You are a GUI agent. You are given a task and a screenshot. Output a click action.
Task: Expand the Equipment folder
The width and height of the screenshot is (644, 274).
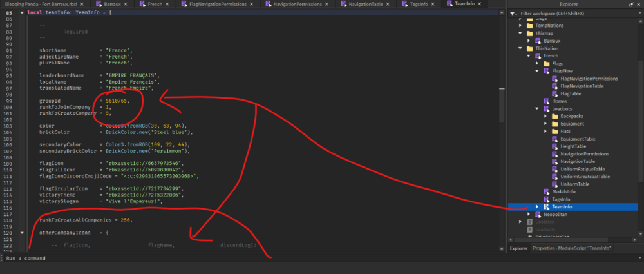(545, 124)
